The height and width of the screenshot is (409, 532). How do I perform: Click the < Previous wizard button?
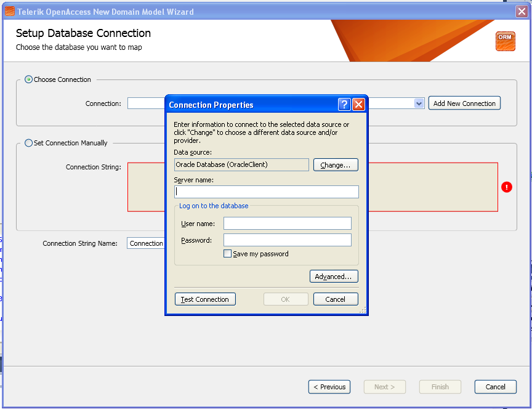[329, 387]
